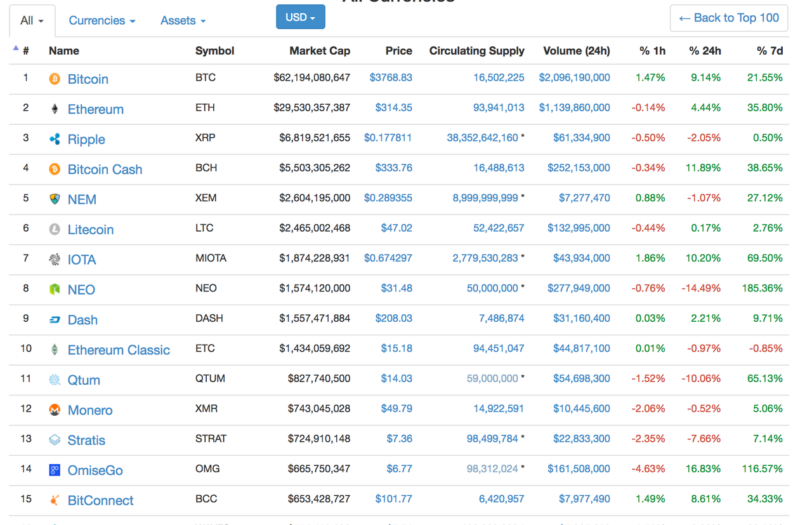Sort table by Name column
Screen dimensions: 812x525
coord(64,51)
